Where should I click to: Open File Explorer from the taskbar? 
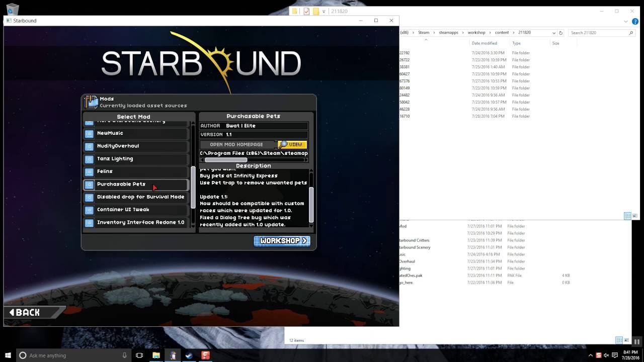point(156,355)
